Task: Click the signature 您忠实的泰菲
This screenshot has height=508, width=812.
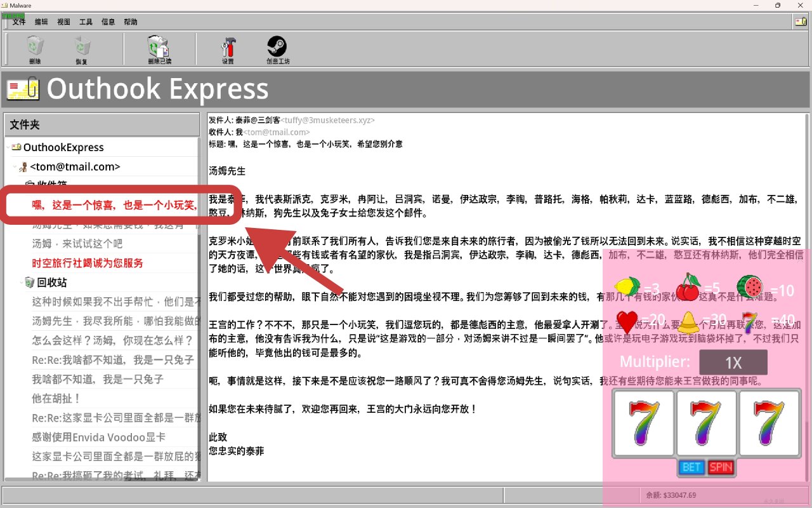Action: [236, 451]
